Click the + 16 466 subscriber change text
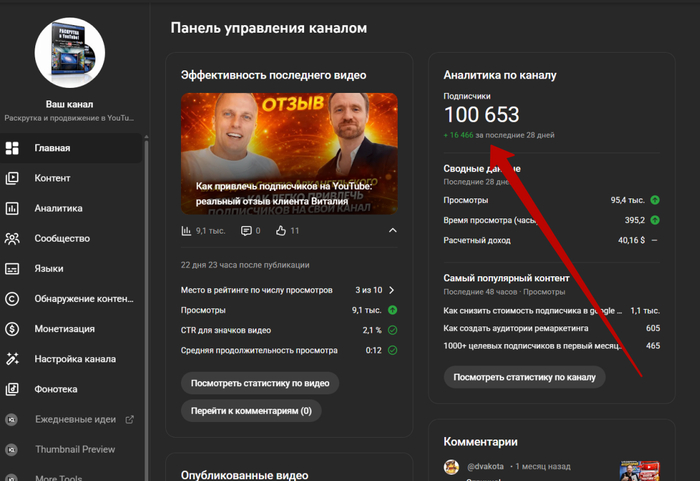 [x=458, y=135]
